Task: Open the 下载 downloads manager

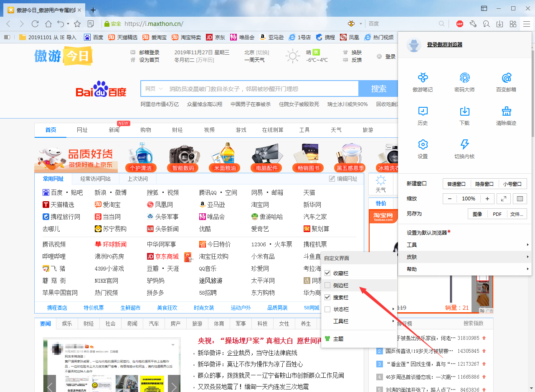Action: click(x=464, y=115)
